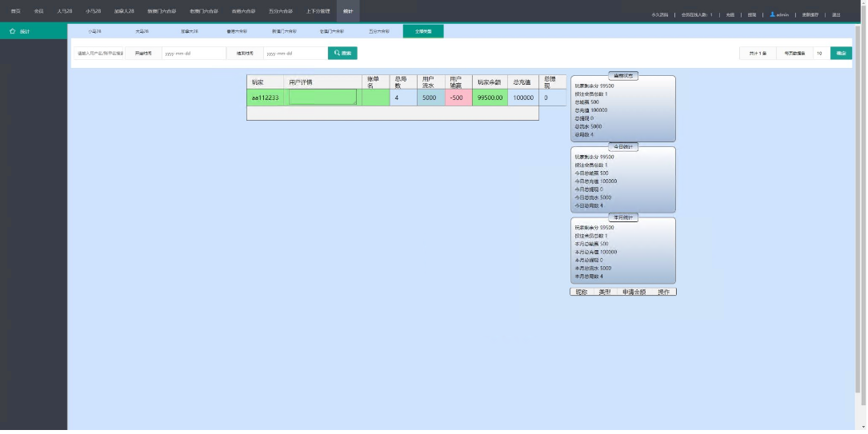Select the 加拿大28 top navigation item
Viewport: 868px width, 434px height.
(124, 11)
